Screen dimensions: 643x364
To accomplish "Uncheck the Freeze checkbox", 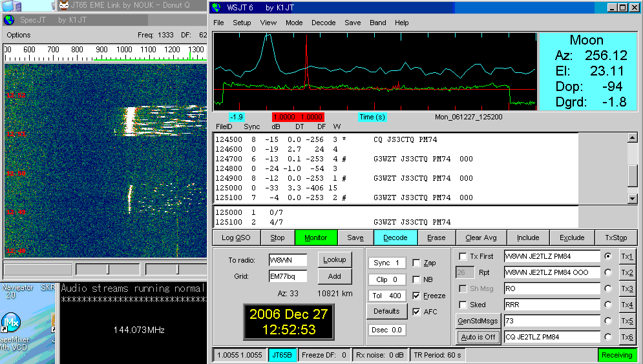I will (416, 296).
